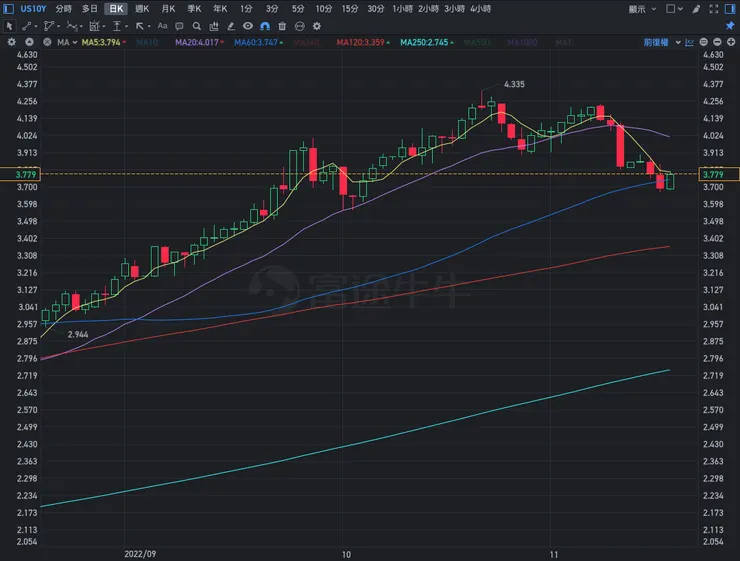Pin the drawing toolbar with pin icon

tap(730, 25)
